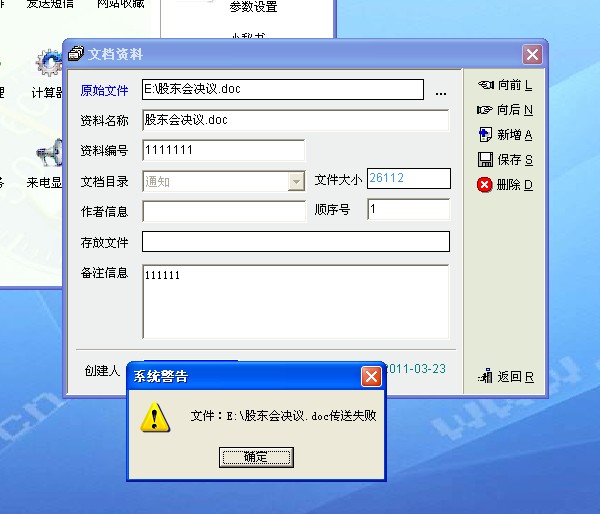Viewport: 600px width, 514px height.
Task: Click the 资料名称 input field
Action: coord(295,120)
